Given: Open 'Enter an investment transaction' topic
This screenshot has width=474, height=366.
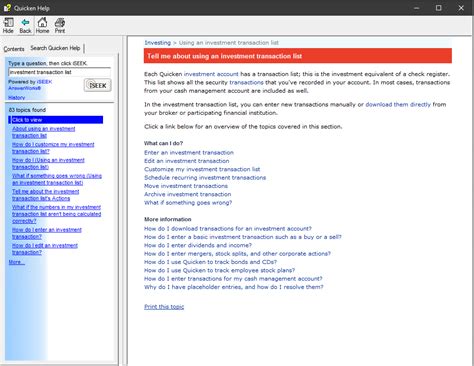Looking at the screenshot, I should coord(189,152).
